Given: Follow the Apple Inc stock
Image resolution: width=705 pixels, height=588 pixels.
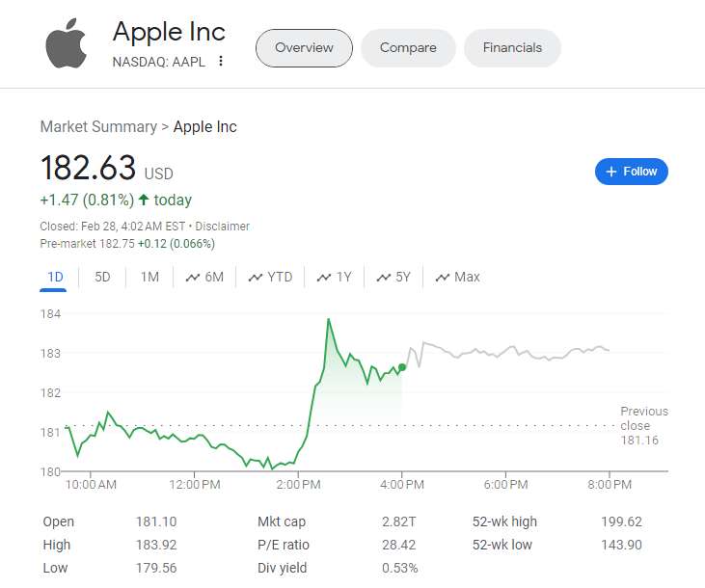Looking at the screenshot, I should (x=632, y=172).
